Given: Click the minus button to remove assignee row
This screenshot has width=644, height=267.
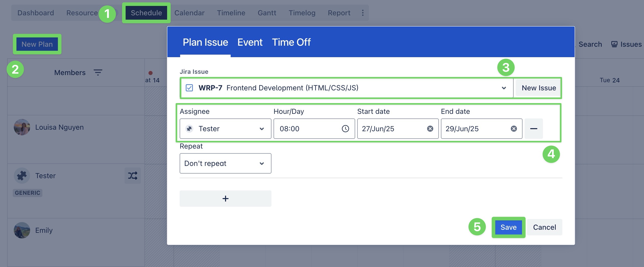Looking at the screenshot, I should pyautogui.click(x=534, y=129).
